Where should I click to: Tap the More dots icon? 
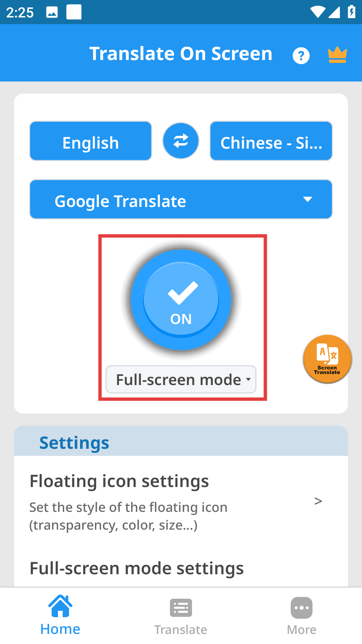pos(301,608)
